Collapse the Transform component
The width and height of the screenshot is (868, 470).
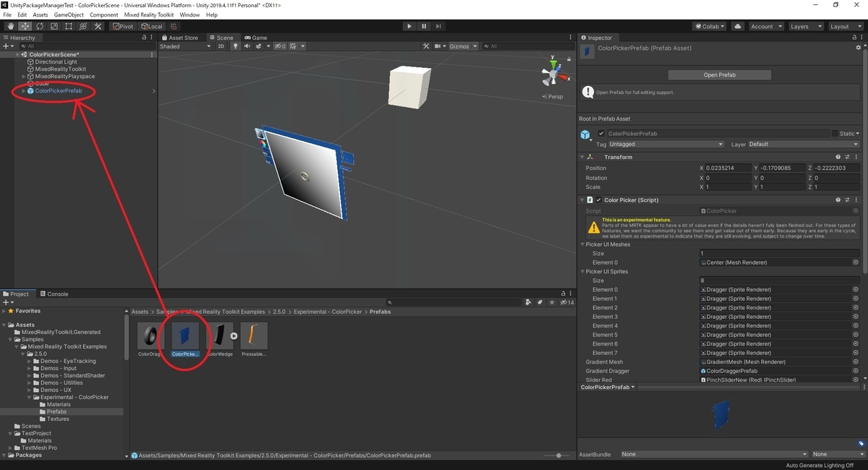(x=582, y=157)
